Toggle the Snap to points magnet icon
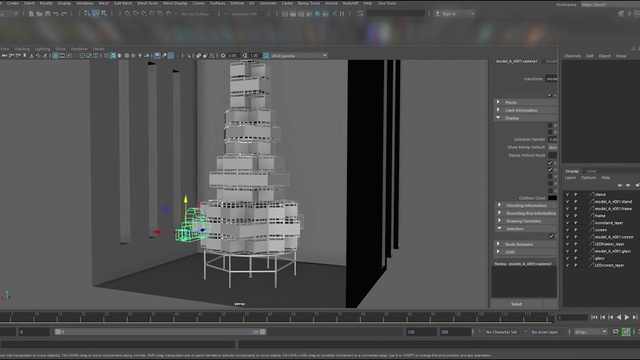 pyautogui.click(x=144, y=14)
